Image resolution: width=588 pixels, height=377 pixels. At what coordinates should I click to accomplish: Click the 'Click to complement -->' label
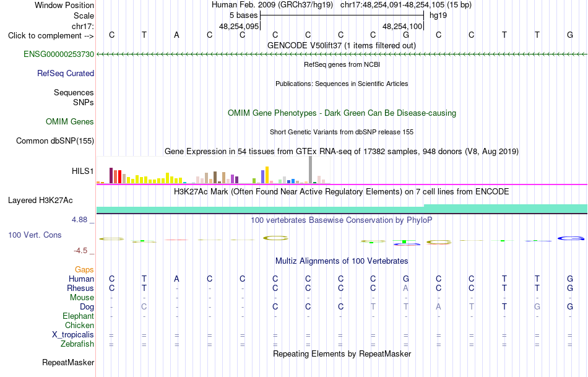click(x=51, y=36)
